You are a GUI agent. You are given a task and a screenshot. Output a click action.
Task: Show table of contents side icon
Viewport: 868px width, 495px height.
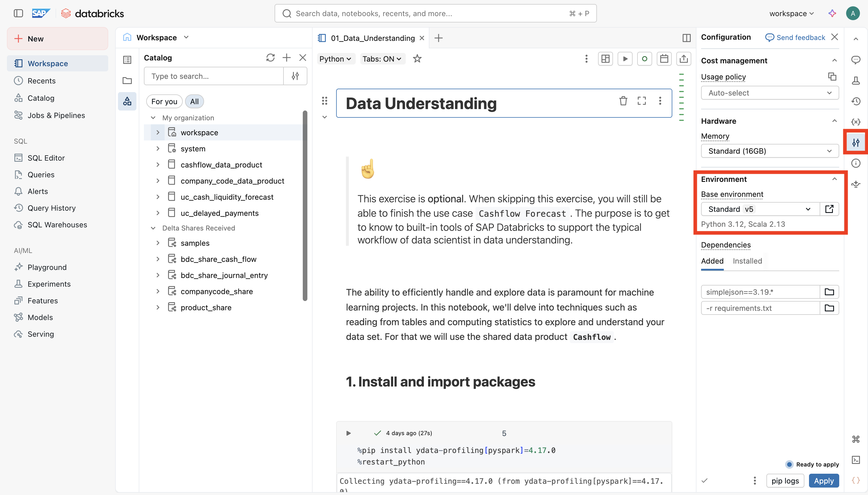(x=127, y=60)
